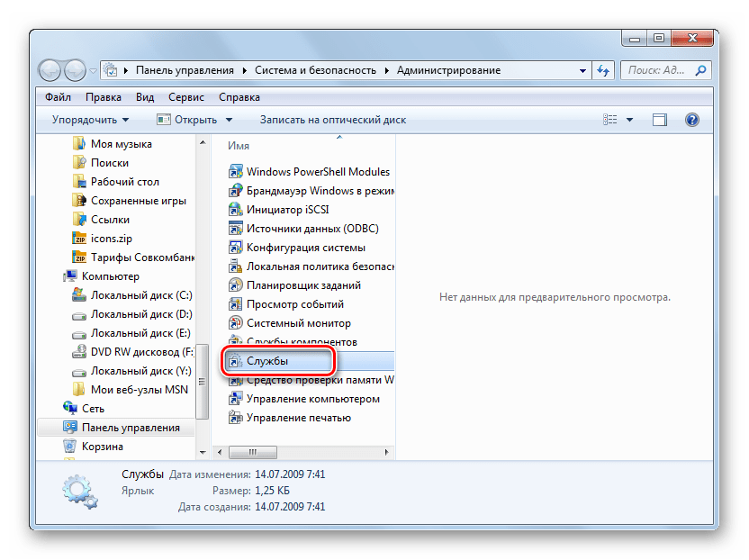Click the help question mark icon
The image size is (749, 560).
[691, 120]
